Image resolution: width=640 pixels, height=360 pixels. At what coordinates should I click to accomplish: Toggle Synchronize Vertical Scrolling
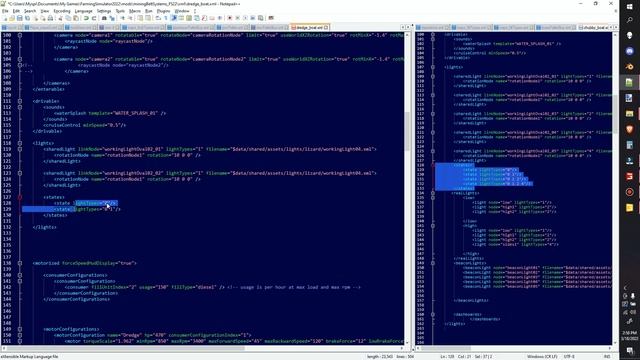tap(140, 18)
